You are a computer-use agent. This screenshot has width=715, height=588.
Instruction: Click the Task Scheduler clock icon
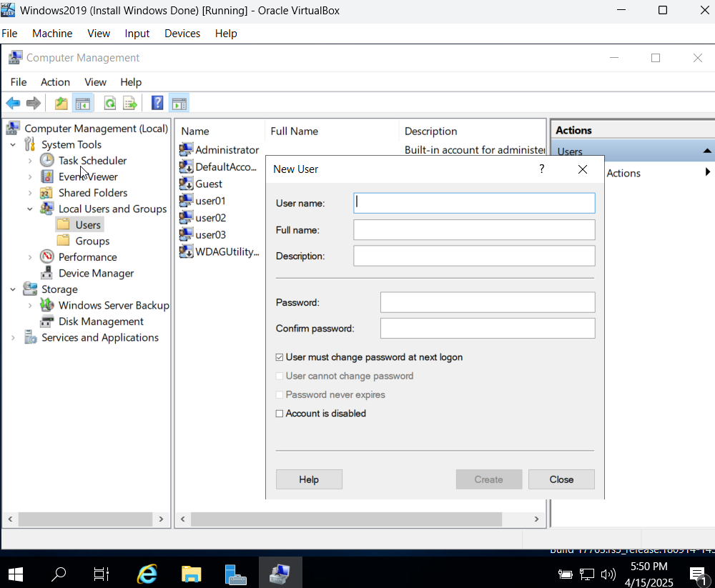click(x=46, y=160)
